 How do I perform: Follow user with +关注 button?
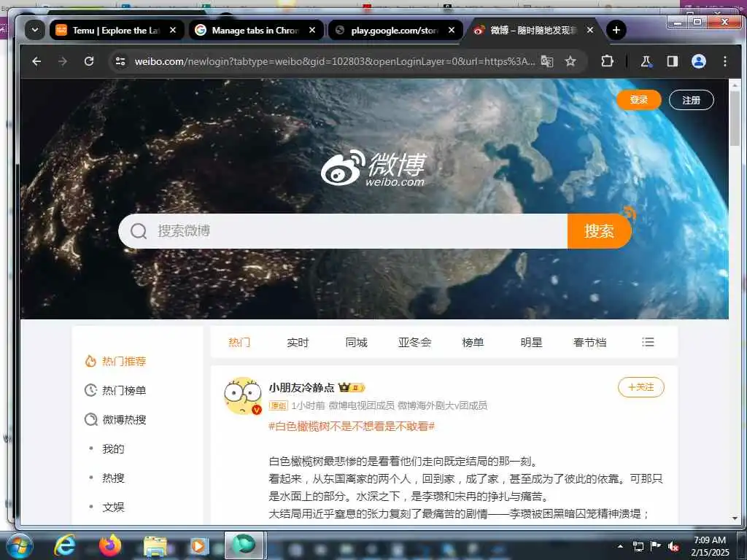[640, 387]
